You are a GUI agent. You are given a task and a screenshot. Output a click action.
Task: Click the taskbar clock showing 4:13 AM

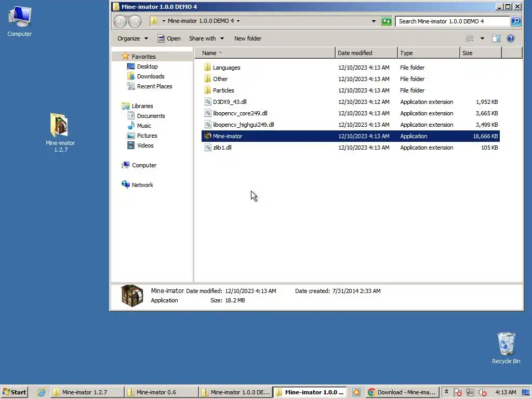click(506, 392)
